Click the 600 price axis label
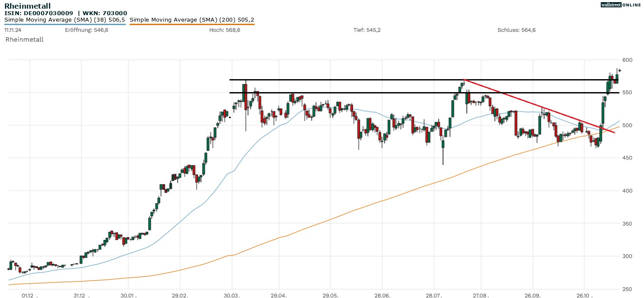 [x=626, y=60]
